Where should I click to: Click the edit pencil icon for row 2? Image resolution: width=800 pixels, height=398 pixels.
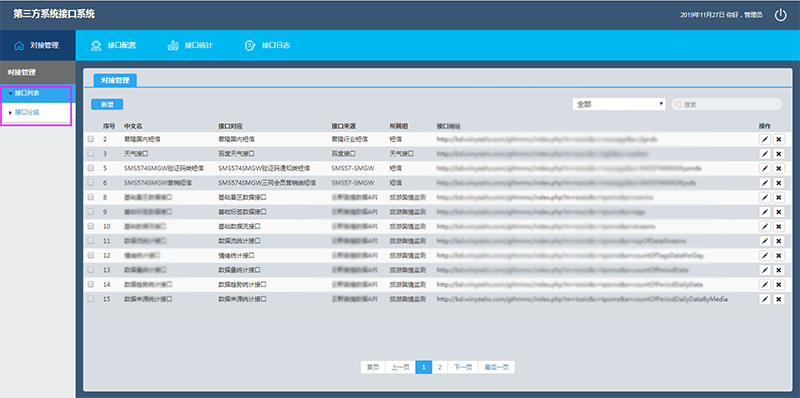[764, 139]
